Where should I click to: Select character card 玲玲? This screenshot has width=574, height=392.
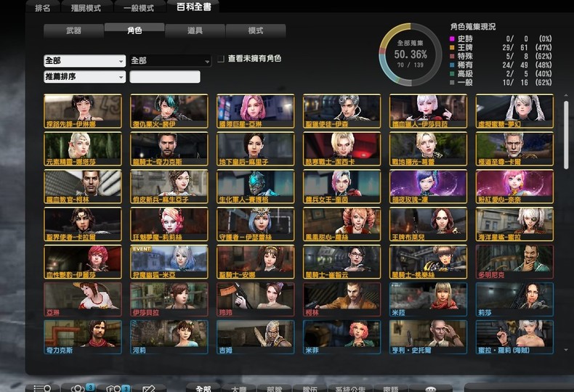pos(256,300)
